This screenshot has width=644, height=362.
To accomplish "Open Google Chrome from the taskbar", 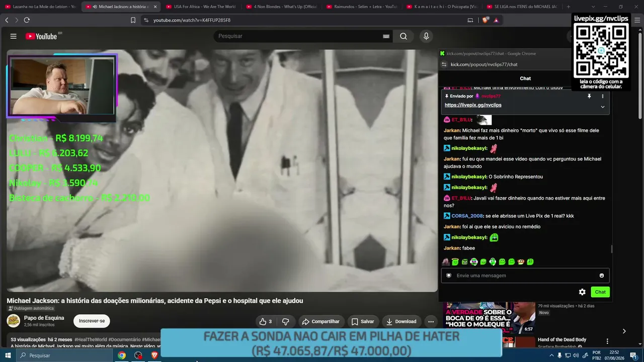I will (x=122, y=355).
